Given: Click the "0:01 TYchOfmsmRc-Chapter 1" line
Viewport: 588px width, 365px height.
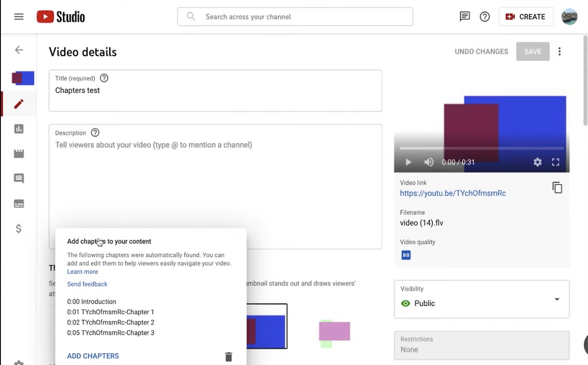Looking at the screenshot, I should pos(111,312).
